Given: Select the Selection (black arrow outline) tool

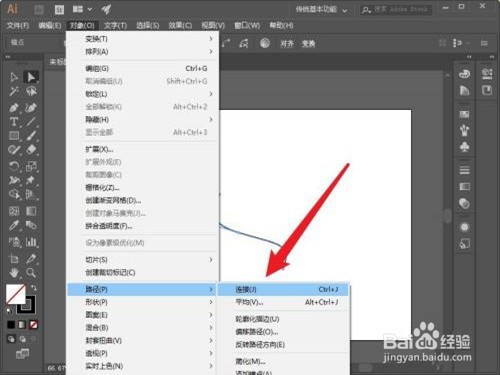Looking at the screenshot, I should [x=14, y=77].
